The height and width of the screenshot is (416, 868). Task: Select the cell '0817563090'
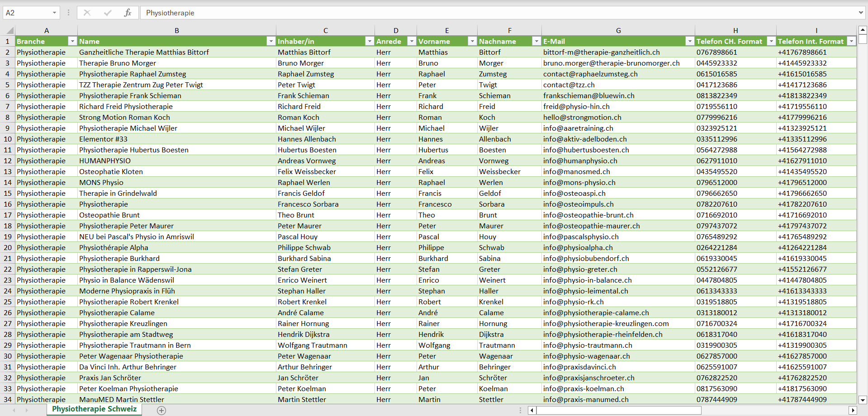pos(735,388)
